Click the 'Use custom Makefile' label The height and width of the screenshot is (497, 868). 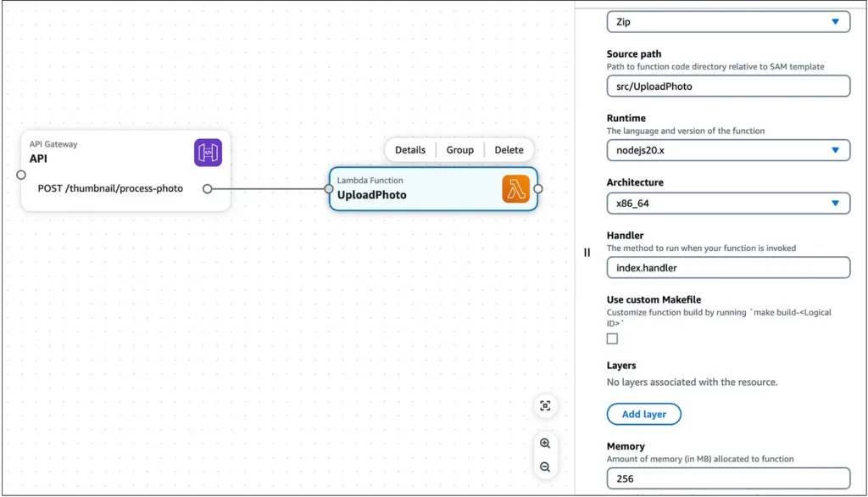click(654, 299)
